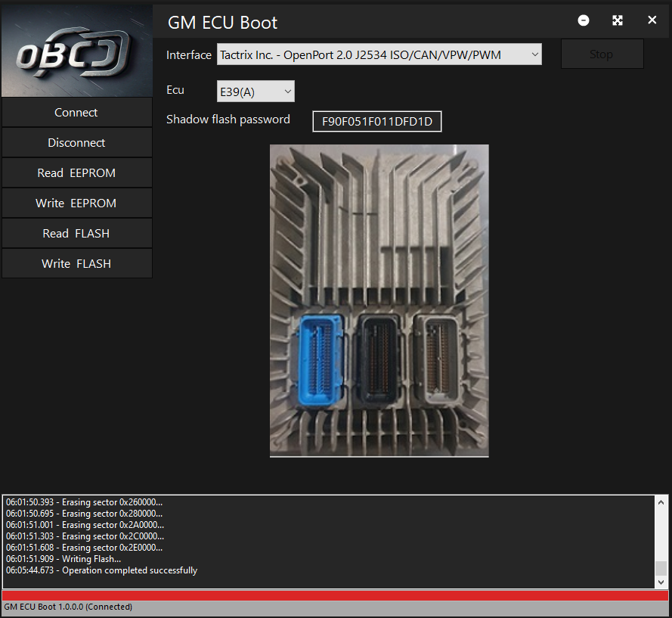
Task: Minimize the GM ECU Boot window
Action: 584,20
